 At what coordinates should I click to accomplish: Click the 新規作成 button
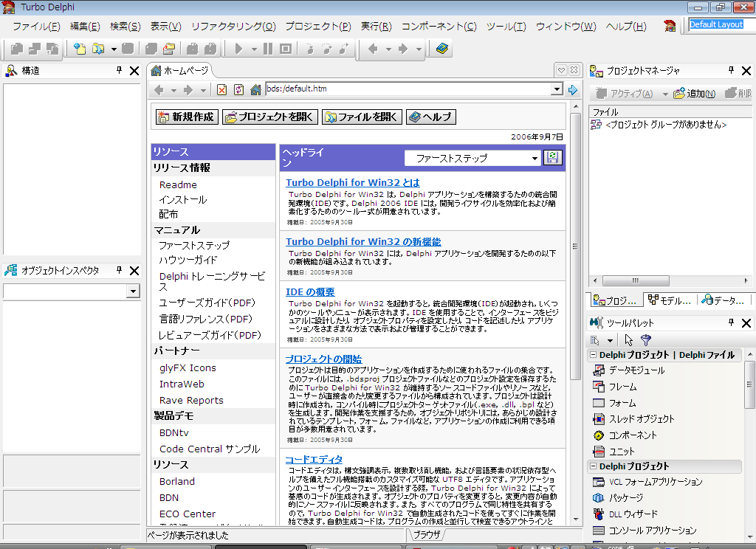point(187,117)
